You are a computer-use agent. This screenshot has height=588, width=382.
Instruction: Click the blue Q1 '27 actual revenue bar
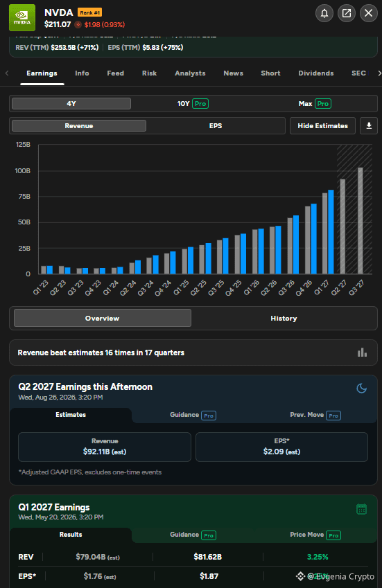[x=331, y=232]
